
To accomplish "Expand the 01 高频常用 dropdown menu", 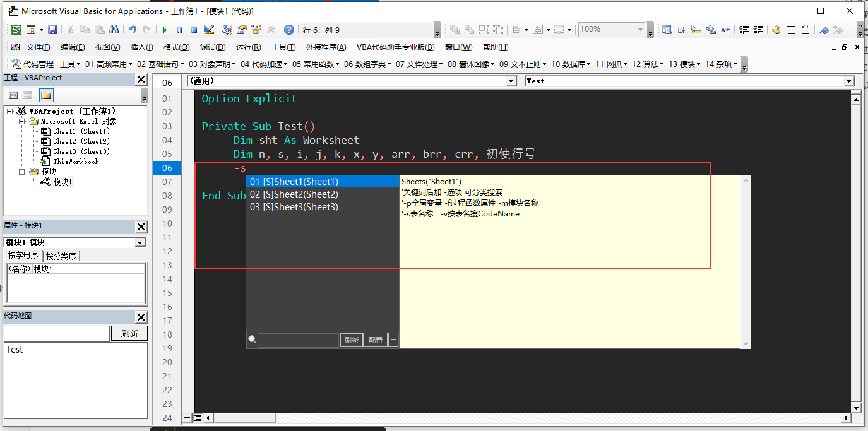I will click(109, 64).
